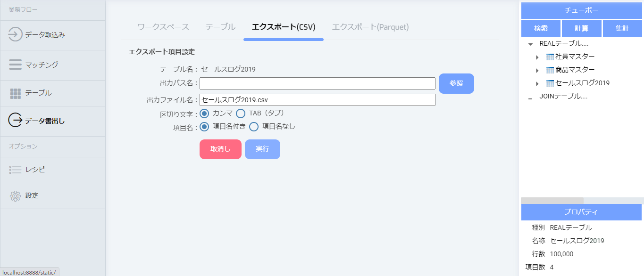Click the テーブル grid icon in sidebar
The height and width of the screenshot is (276, 644).
(16, 93)
